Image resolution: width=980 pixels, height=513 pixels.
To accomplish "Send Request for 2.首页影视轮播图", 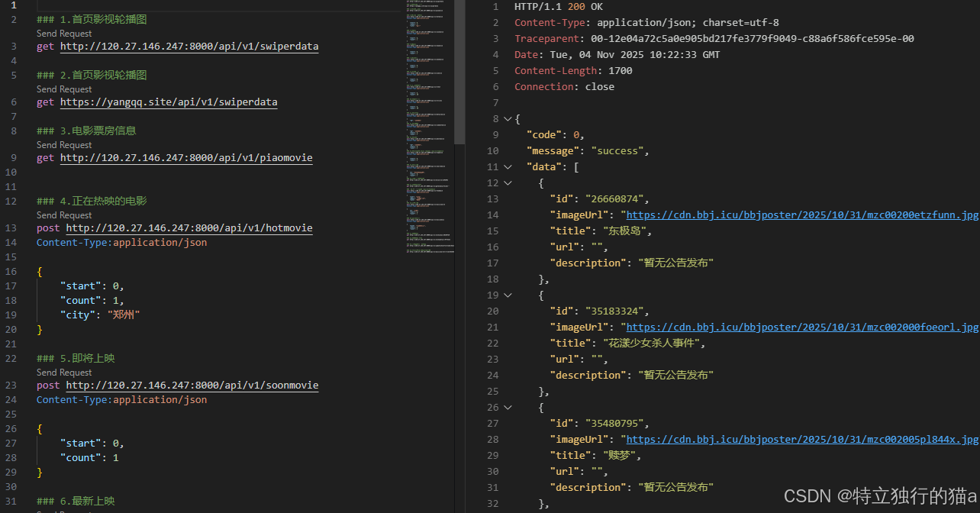I will (64, 89).
